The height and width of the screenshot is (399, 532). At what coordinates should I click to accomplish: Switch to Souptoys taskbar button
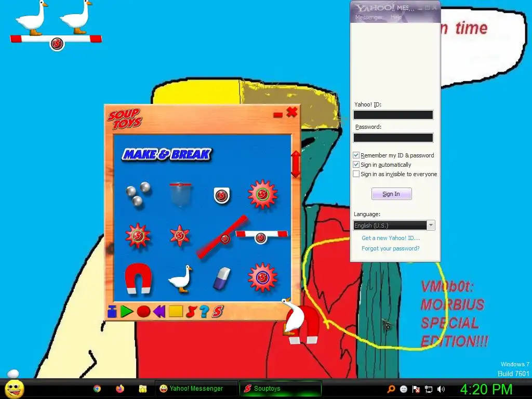point(280,389)
